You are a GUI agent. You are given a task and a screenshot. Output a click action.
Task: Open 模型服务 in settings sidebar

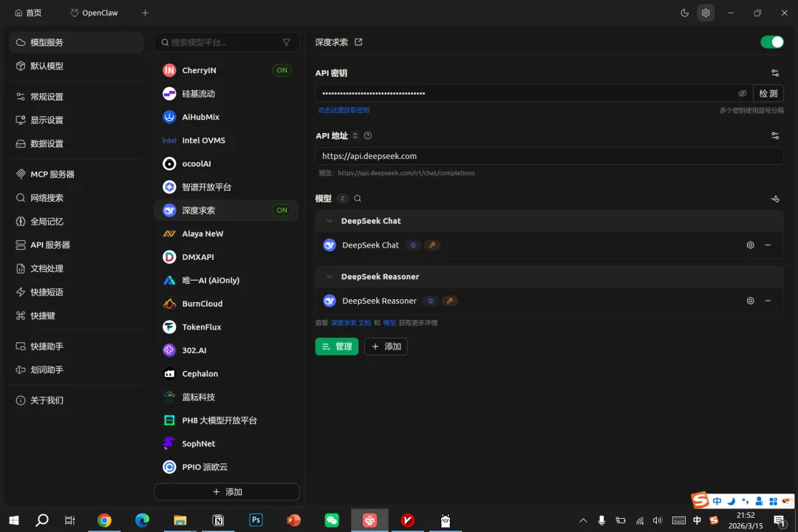76,42
